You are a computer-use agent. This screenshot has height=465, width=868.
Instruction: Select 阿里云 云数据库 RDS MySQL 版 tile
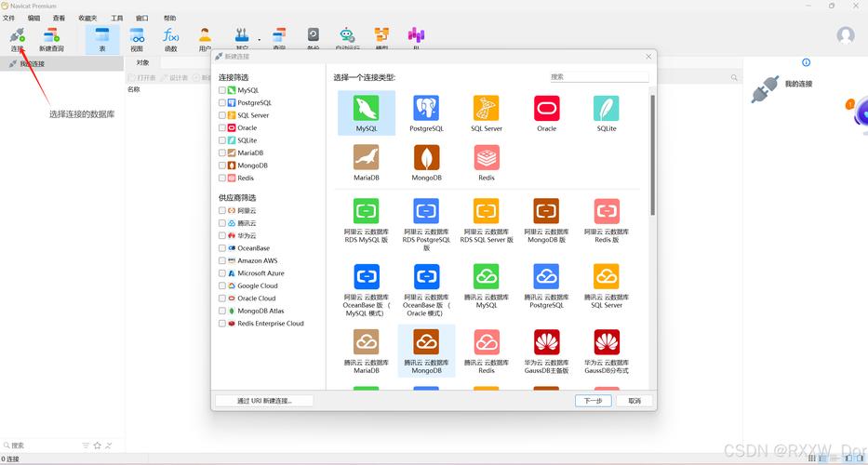click(367, 221)
